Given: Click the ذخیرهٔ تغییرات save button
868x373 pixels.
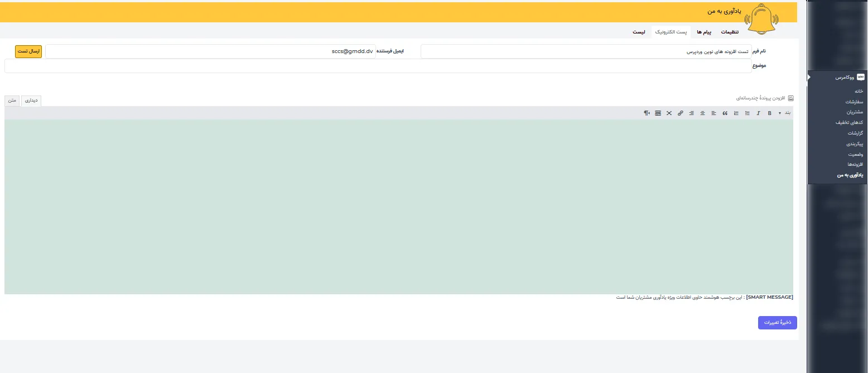Looking at the screenshot, I should coord(778,323).
